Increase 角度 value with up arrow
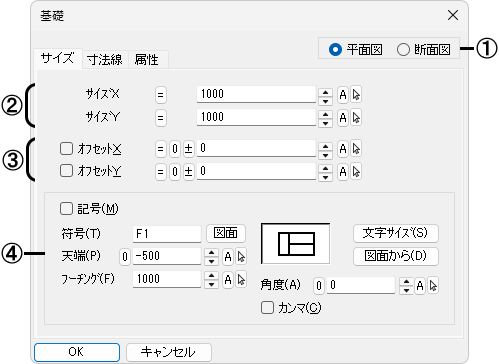 [x=406, y=282]
